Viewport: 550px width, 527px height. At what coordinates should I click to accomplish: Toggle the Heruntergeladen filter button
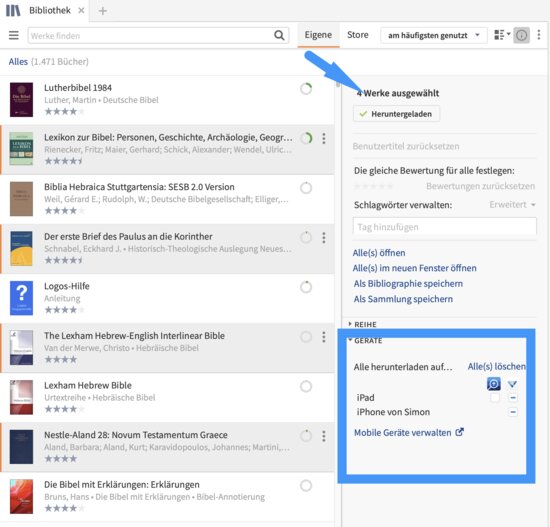[396, 114]
